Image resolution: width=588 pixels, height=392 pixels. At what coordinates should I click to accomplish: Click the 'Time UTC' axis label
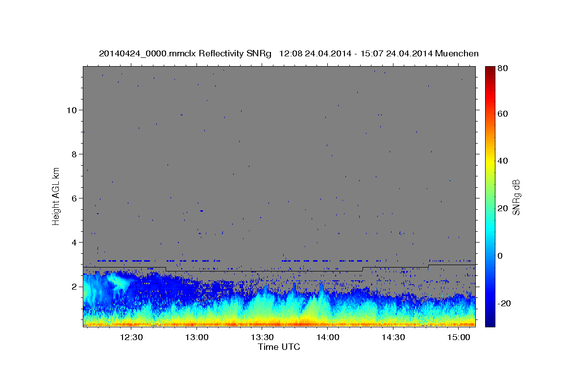279,347
